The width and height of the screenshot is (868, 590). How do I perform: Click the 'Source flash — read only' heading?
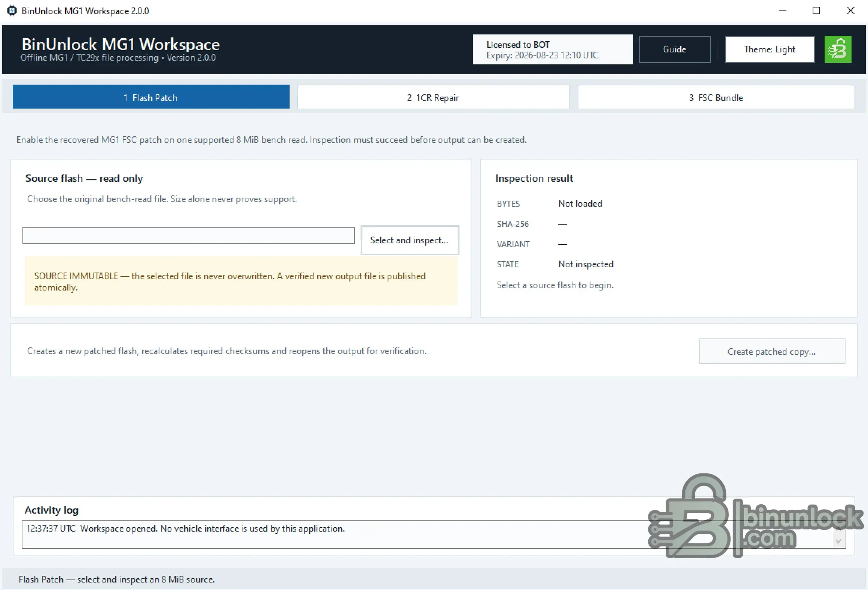(x=84, y=179)
